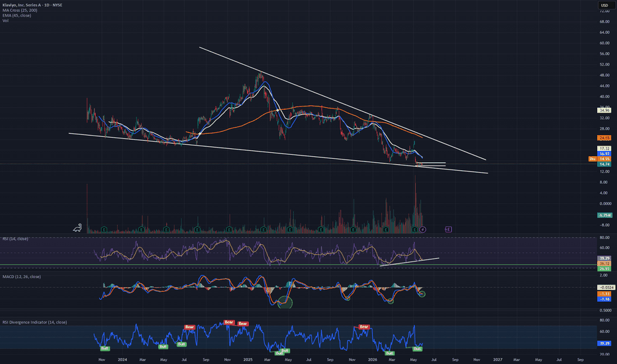Click the earnings marker above the 2026 label

(385, 230)
